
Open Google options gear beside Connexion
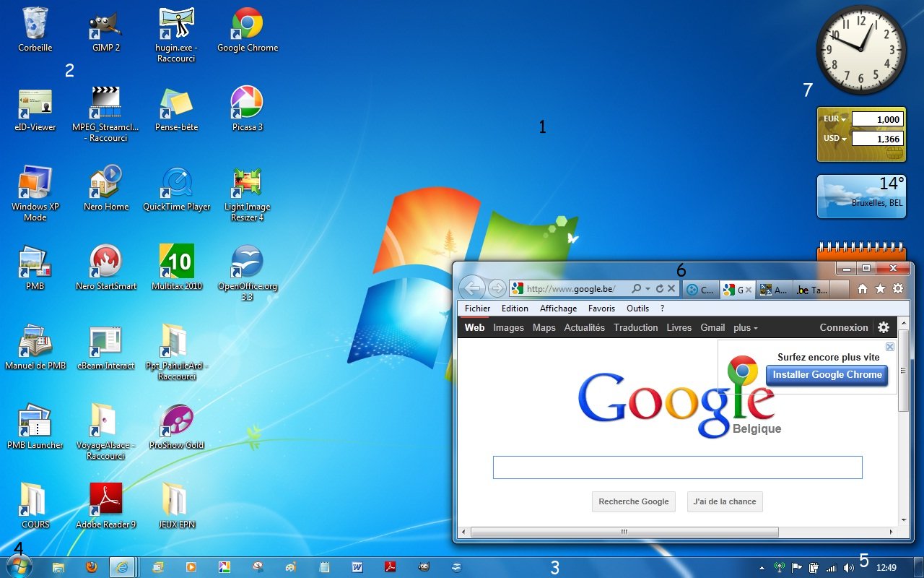884,327
